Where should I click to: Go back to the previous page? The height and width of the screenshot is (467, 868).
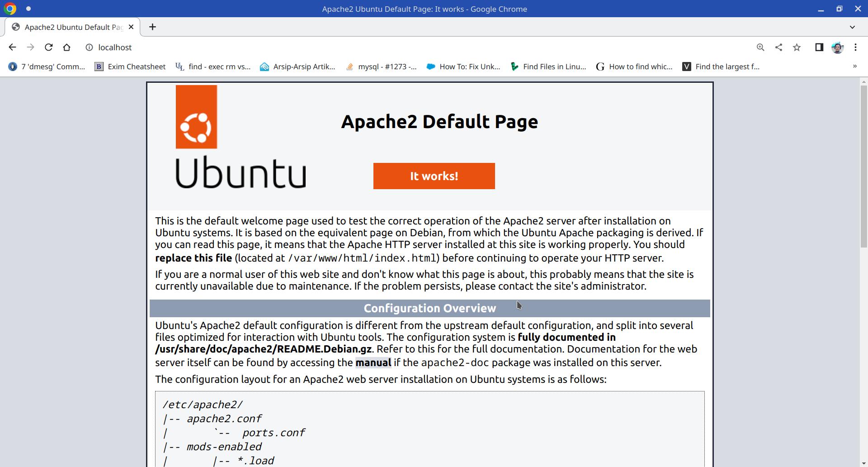(12, 47)
